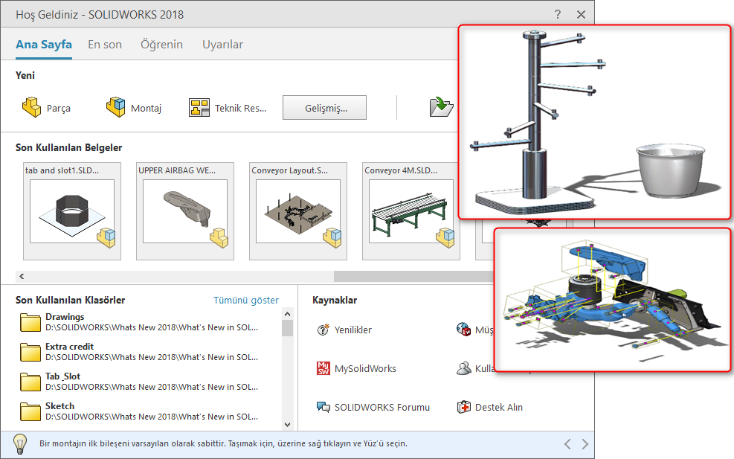The width and height of the screenshot is (734, 459).
Task: Click the Yenilikler question mark icon
Action: pyautogui.click(x=323, y=329)
